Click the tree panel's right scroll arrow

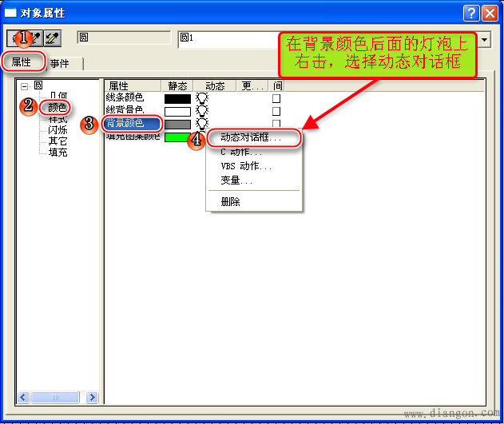(x=92, y=397)
